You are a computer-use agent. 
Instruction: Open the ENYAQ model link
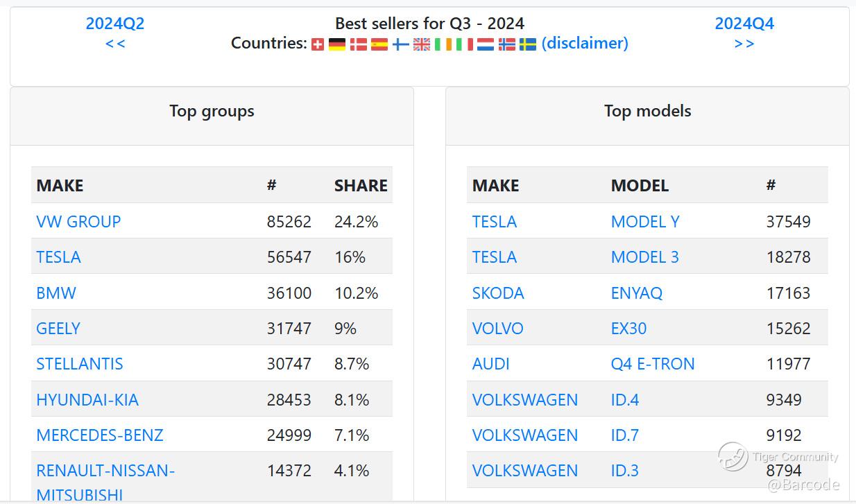[x=637, y=293]
